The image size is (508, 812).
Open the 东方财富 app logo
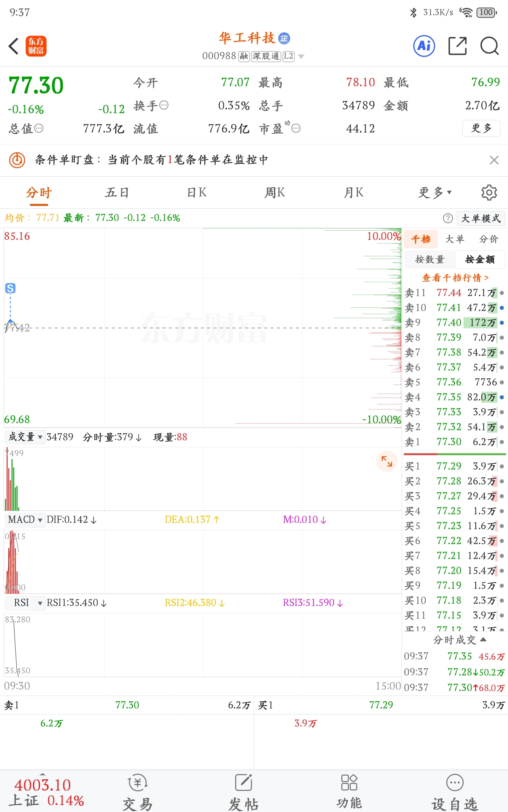coord(36,46)
